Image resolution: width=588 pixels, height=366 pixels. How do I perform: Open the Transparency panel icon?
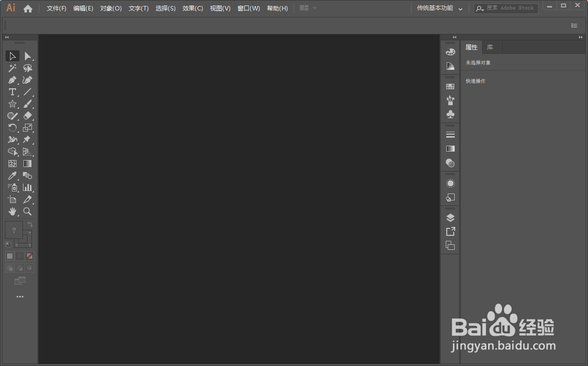(x=450, y=163)
